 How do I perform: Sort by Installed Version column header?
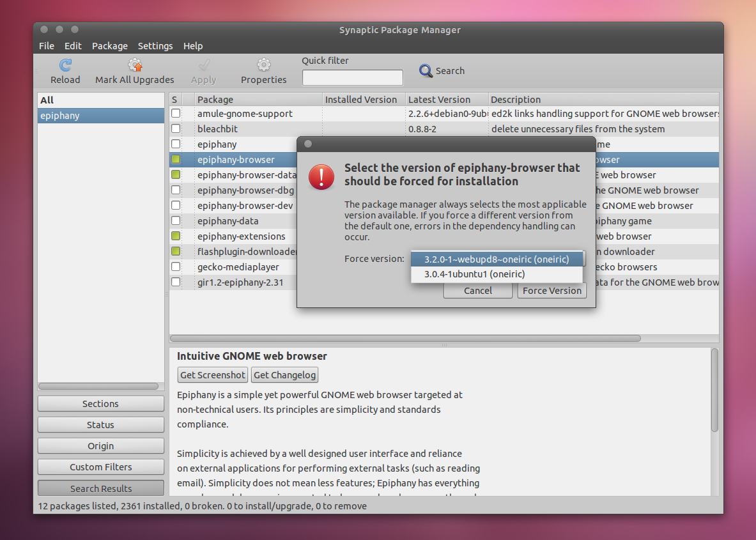coord(364,99)
